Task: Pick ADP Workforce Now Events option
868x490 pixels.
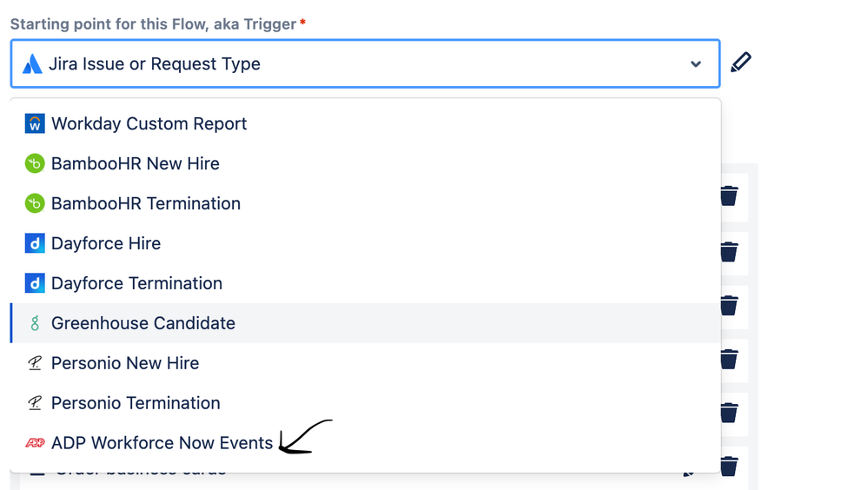Action: pyautogui.click(x=365, y=442)
